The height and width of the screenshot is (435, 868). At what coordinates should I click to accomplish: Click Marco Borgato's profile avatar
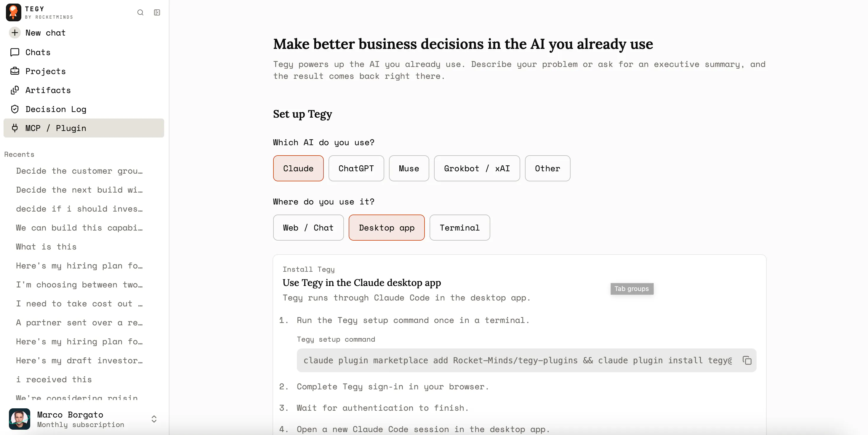coord(20,419)
